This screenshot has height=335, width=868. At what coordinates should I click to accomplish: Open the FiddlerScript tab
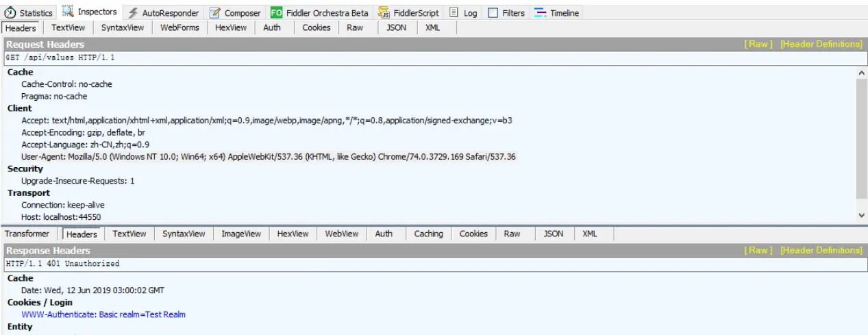pyautogui.click(x=410, y=13)
